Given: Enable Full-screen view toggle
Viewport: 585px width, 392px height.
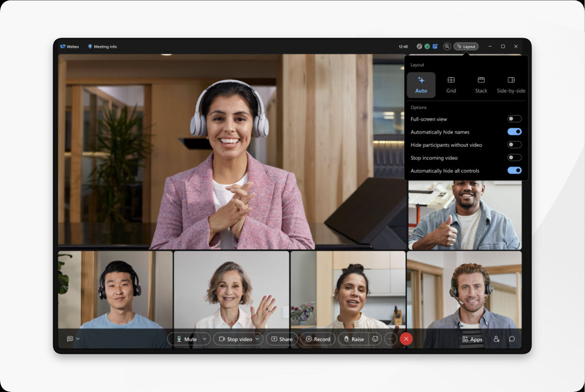Looking at the screenshot, I should [x=514, y=119].
